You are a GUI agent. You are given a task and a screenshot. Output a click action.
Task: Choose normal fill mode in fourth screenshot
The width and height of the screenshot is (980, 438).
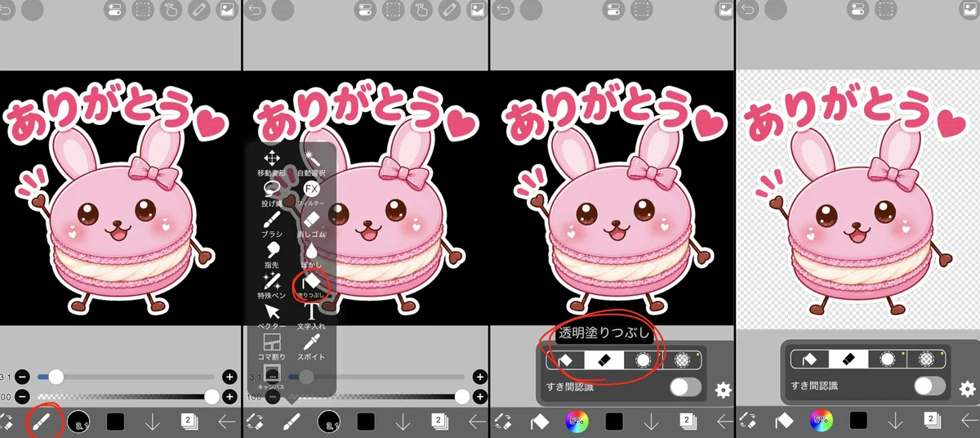(x=810, y=358)
